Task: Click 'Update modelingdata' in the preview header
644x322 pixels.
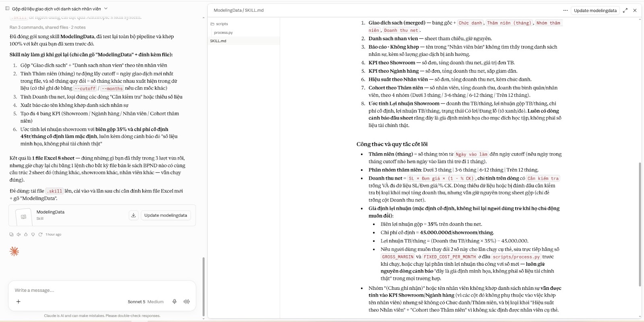Action: (595, 10)
